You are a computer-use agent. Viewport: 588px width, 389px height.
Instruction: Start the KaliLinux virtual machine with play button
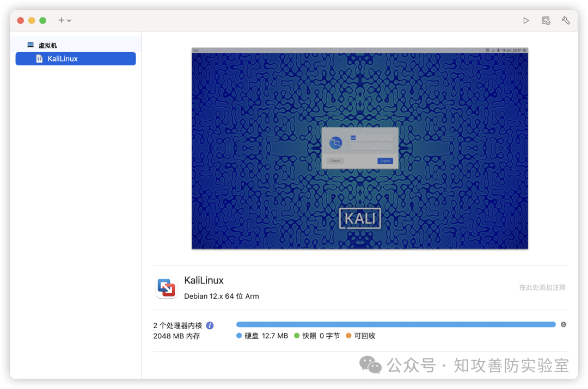(526, 21)
